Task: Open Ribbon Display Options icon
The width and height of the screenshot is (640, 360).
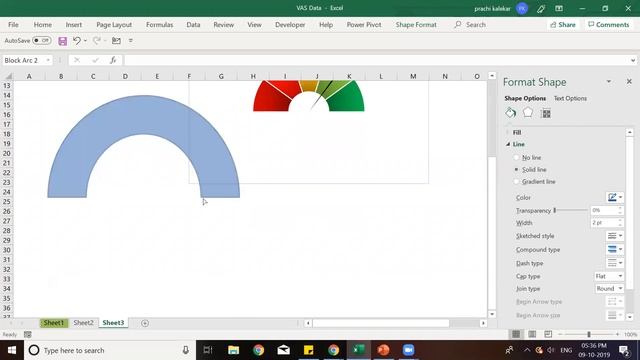Action: click(x=559, y=8)
